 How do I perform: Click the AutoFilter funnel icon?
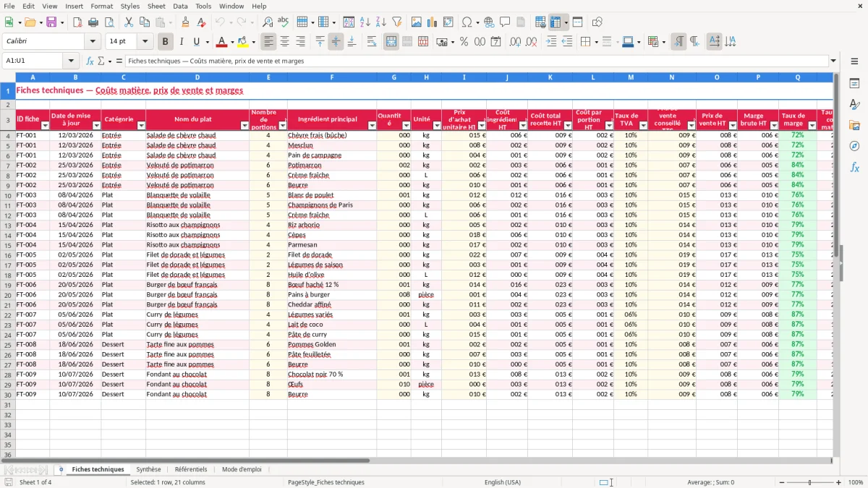point(397,22)
